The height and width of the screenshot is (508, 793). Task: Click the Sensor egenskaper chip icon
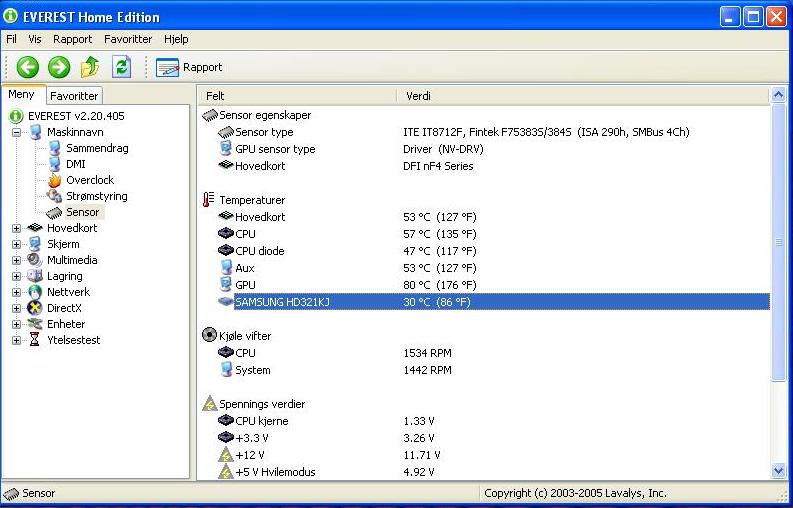point(209,115)
